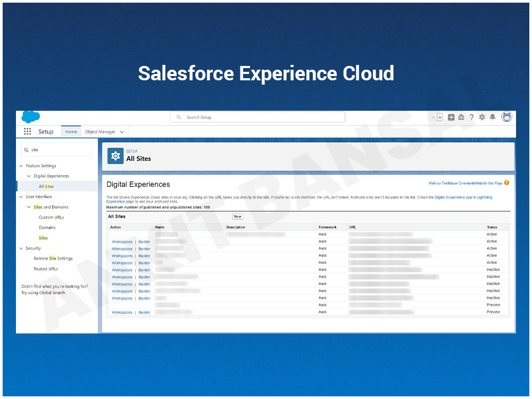
Task: Click the magnifier icon in Quick Find
Action: coord(26,150)
